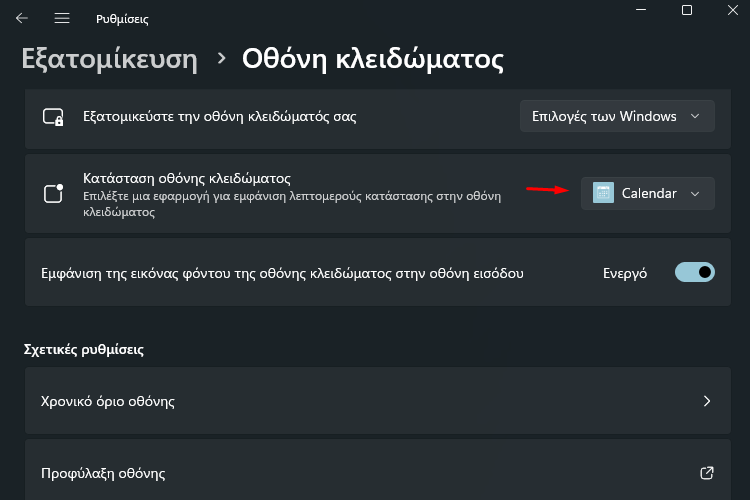Open the hamburger navigation menu

tap(62, 18)
